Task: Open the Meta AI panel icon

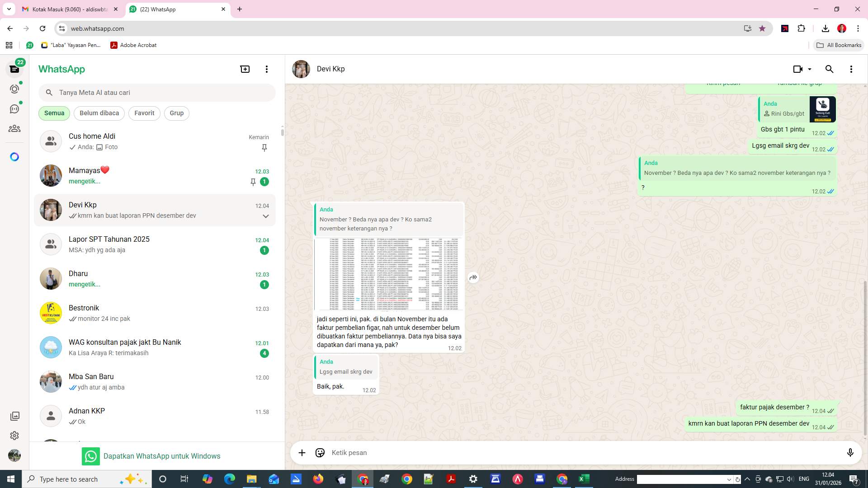Action: point(14,156)
